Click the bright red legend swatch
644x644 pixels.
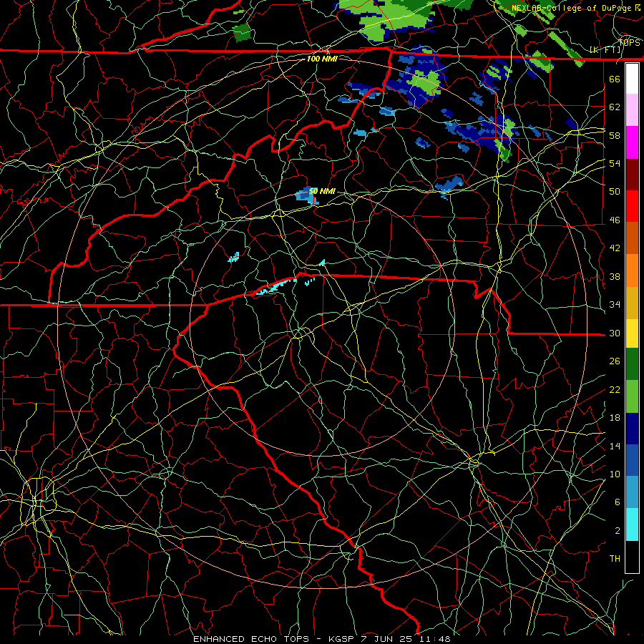[x=632, y=207]
